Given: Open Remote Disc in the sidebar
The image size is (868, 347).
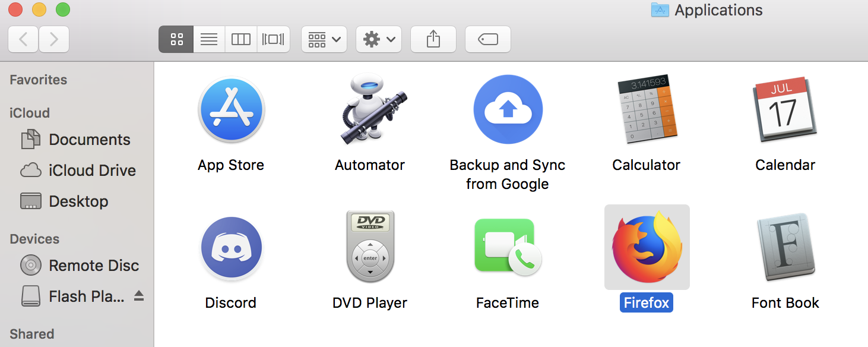Looking at the screenshot, I should pyautogui.click(x=80, y=266).
